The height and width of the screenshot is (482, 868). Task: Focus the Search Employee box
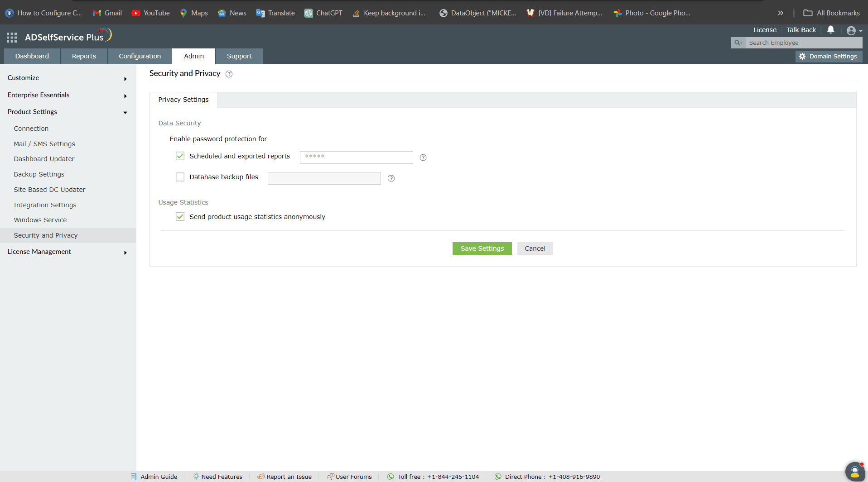(804, 43)
